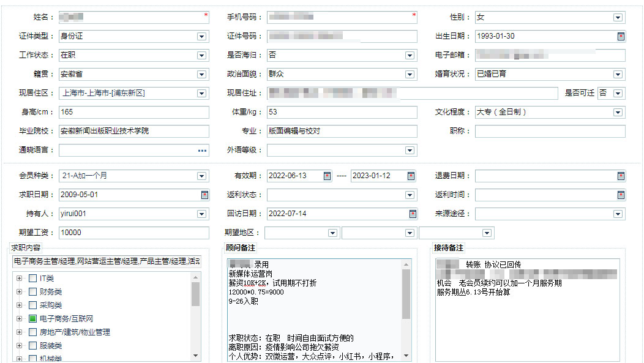644x363 pixels.
Task: Open the last 期望地区 dropdown
Action: point(487,233)
